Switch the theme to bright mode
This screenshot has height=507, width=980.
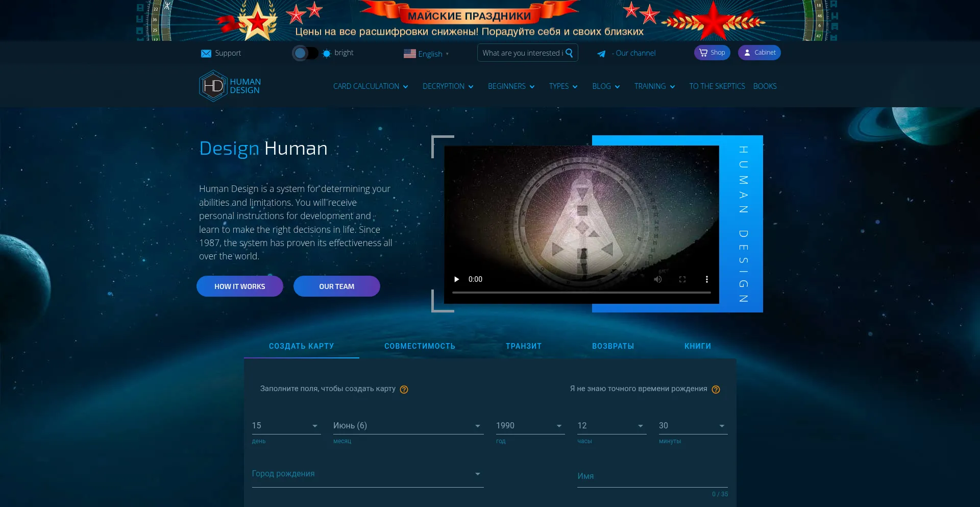pos(305,53)
